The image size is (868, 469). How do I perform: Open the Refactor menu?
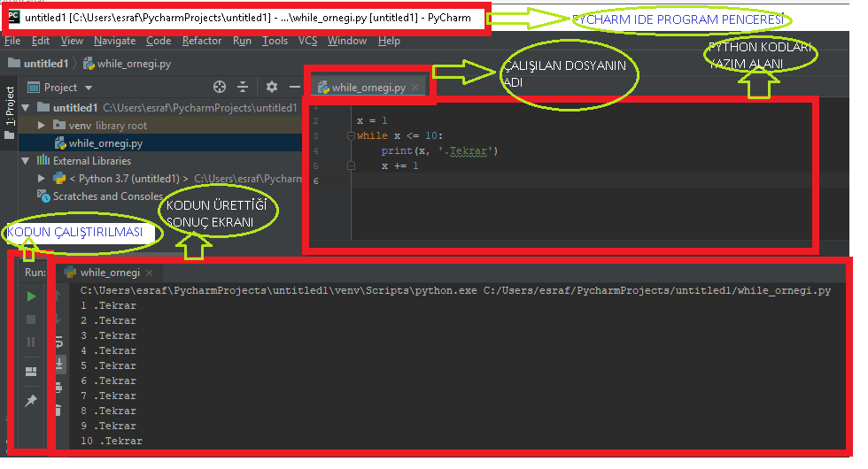[x=202, y=41]
